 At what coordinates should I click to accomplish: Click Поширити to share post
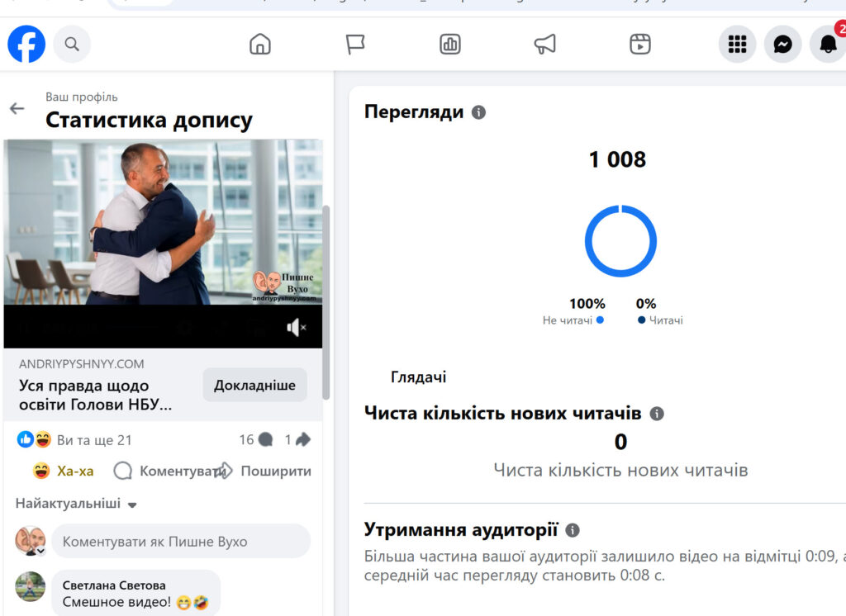pos(265,471)
